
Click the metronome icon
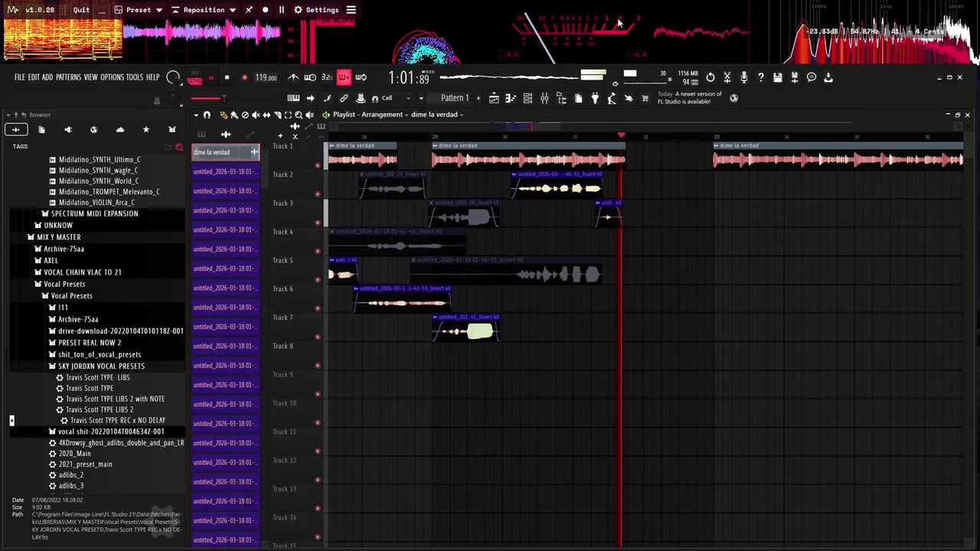click(x=293, y=77)
